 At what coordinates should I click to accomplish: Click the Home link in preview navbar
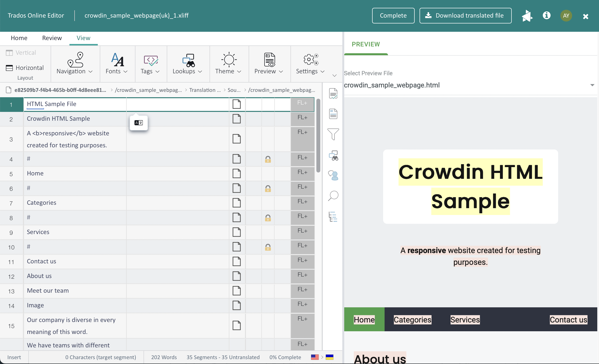click(x=364, y=320)
